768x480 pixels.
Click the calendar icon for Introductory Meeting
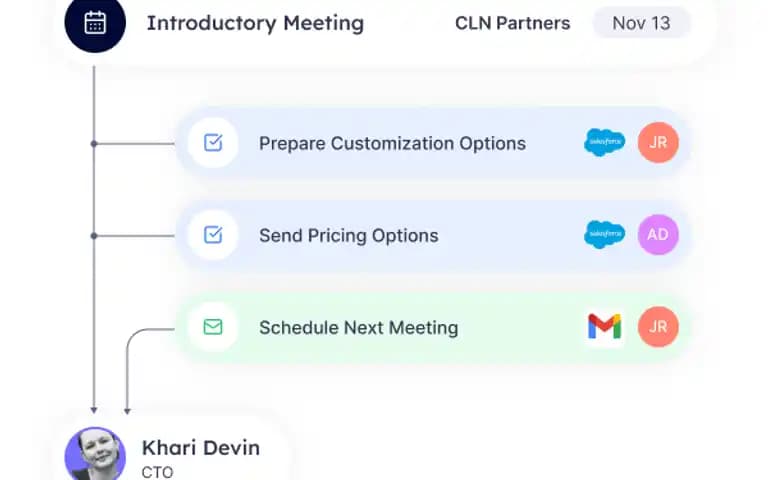coord(95,22)
